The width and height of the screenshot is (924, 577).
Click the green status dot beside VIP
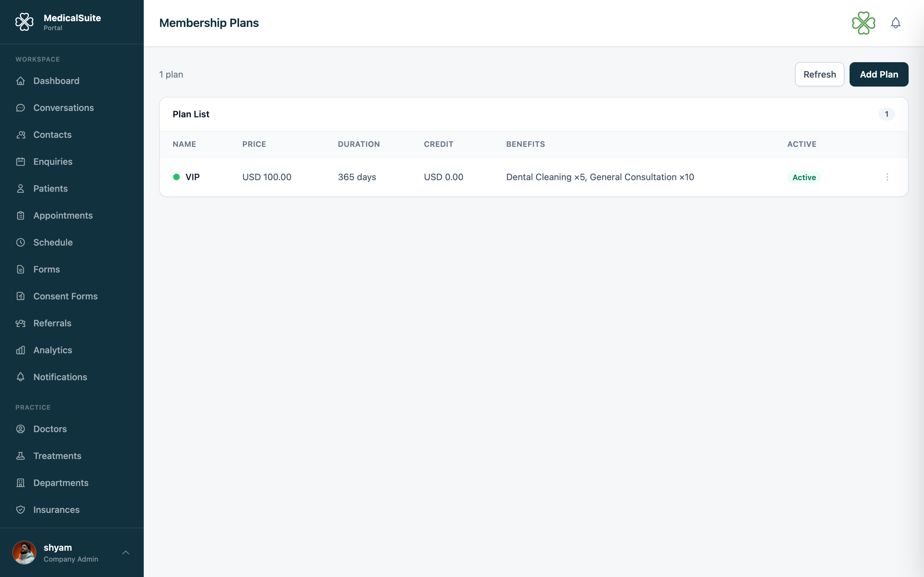point(176,177)
